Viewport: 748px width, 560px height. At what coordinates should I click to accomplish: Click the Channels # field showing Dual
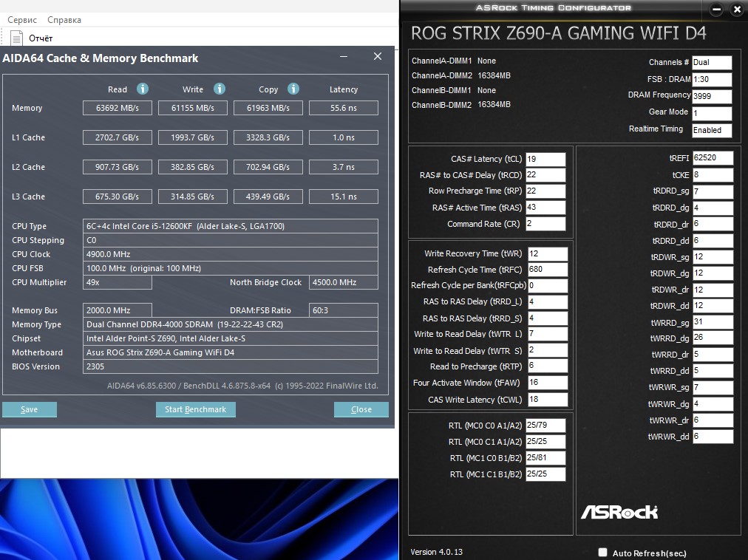pyautogui.click(x=712, y=63)
